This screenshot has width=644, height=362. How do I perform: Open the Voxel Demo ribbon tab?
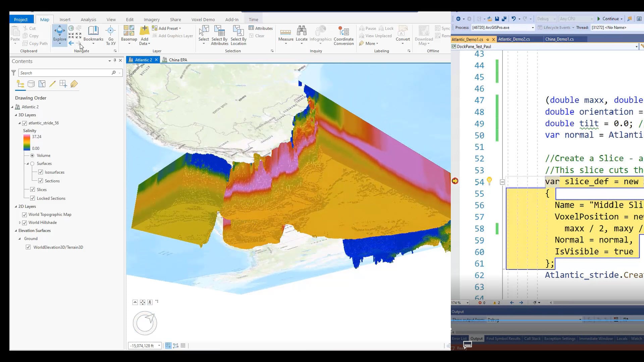click(x=203, y=19)
